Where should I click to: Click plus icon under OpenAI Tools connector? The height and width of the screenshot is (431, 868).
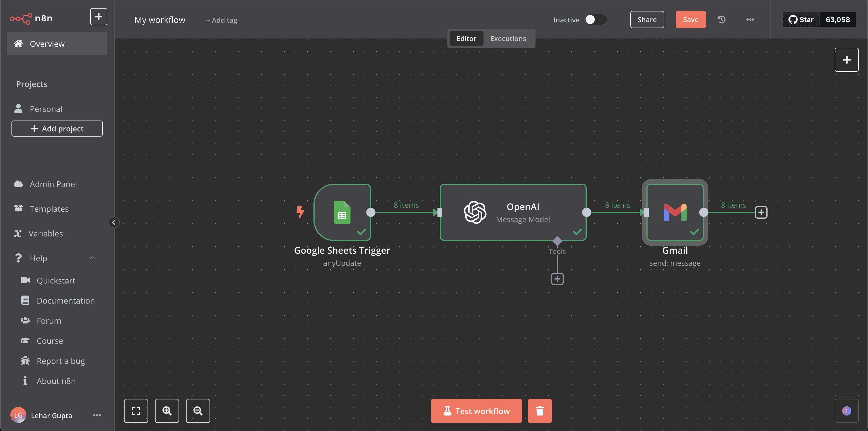[x=557, y=279]
